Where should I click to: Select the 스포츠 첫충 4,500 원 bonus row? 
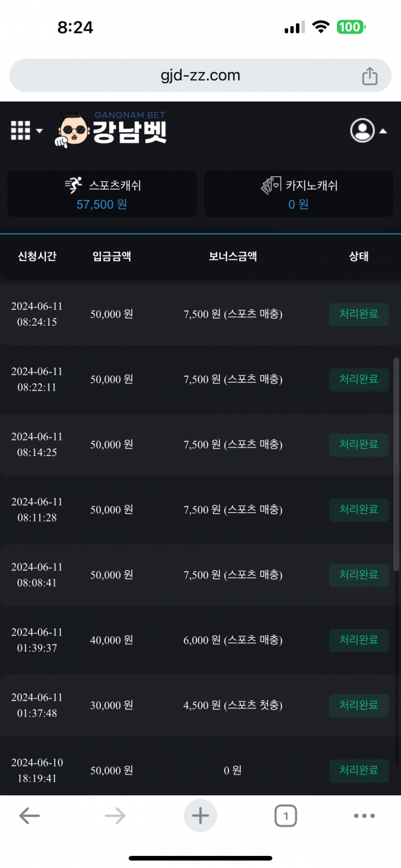click(x=233, y=705)
